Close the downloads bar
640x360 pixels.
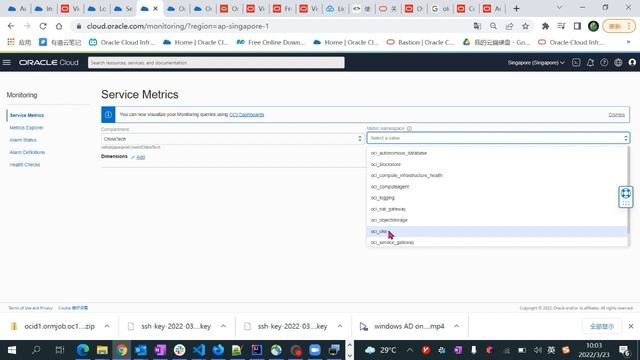click(x=631, y=326)
